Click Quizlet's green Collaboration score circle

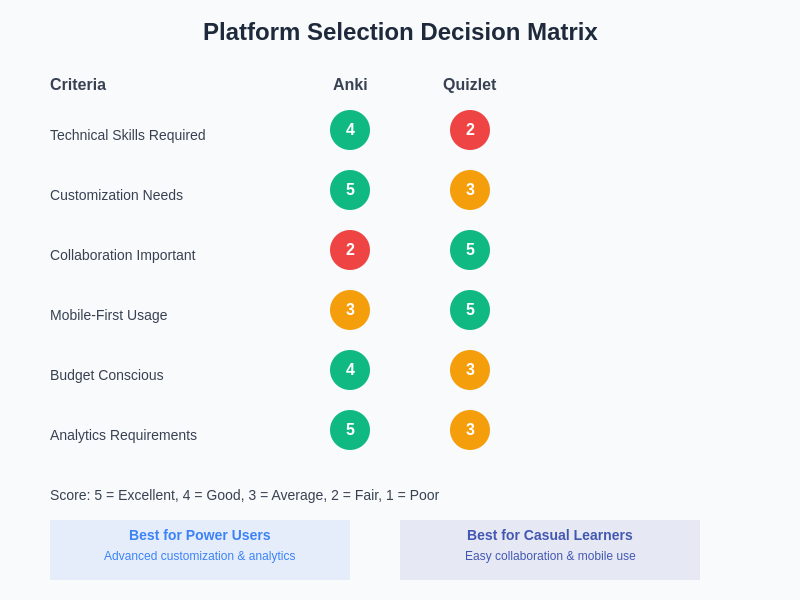[470, 250]
